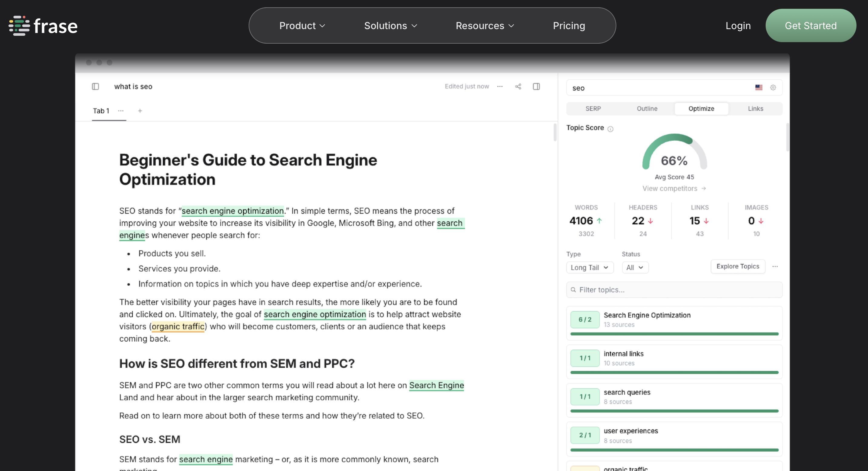Click the Filter topics input field
This screenshot has height=471, width=868.
pyautogui.click(x=674, y=290)
